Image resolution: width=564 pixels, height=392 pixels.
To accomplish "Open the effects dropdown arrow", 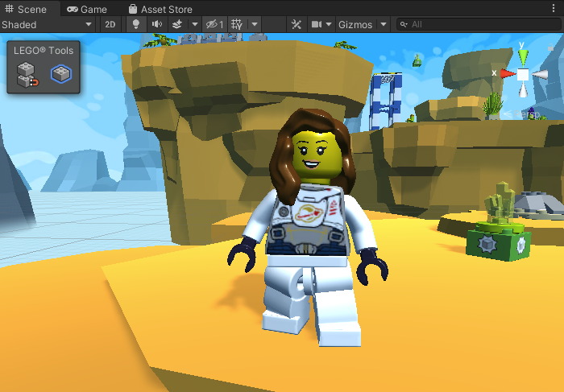I will [x=194, y=24].
